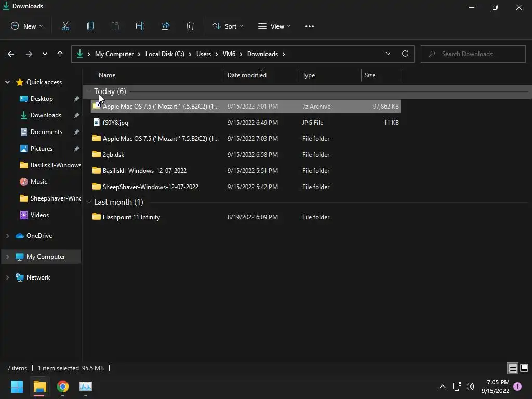Click the 7z archive file icon
Image resolution: width=532 pixels, height=399 pixels.
click(x=96, y=106)
